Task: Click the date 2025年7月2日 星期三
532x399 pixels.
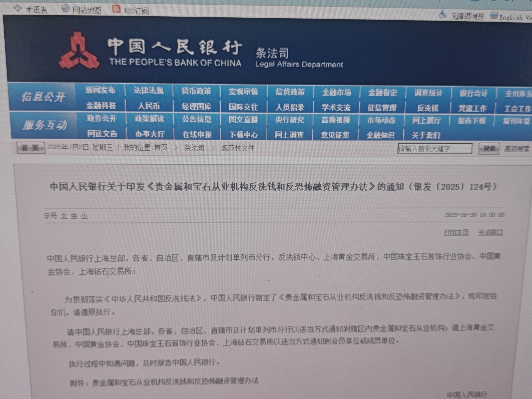Action: coord(80,147)
